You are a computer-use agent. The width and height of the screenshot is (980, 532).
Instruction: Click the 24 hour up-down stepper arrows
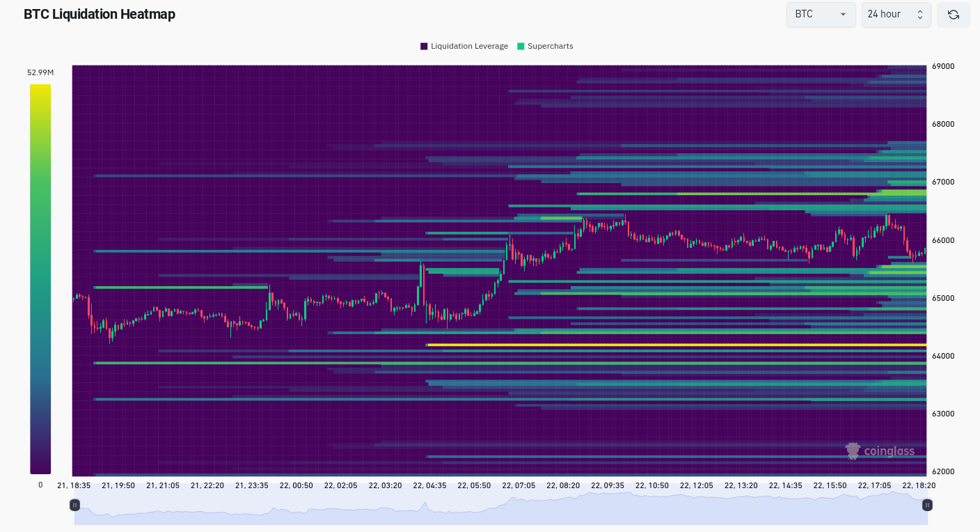919,15
